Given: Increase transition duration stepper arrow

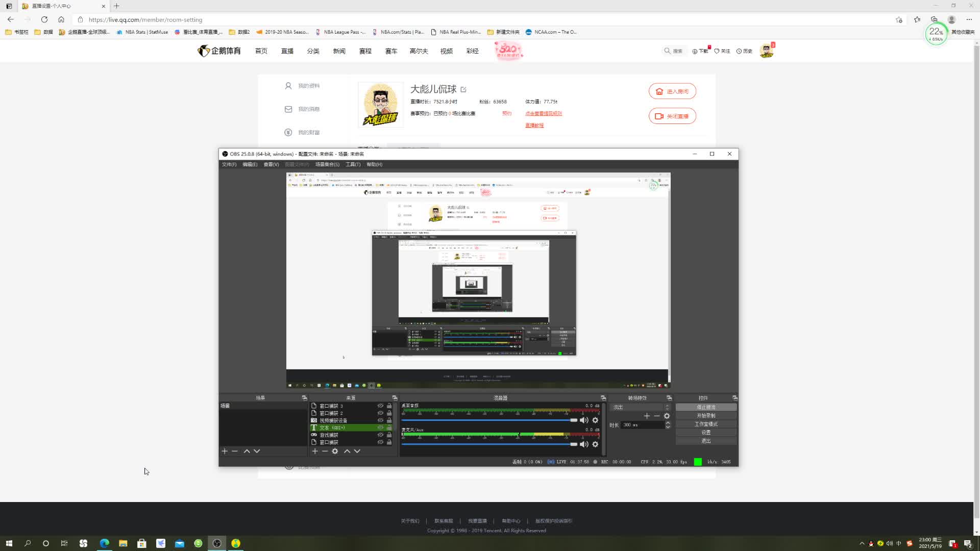Looking at the screenshot, I should (x=668, y=423).
